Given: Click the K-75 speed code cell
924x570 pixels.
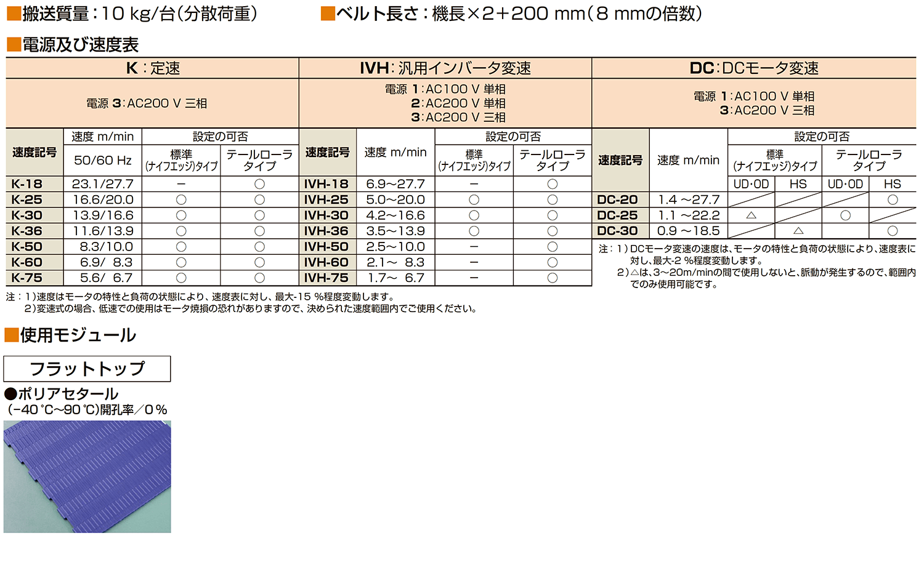Looking at the screenshot, I should pos(34,278).
